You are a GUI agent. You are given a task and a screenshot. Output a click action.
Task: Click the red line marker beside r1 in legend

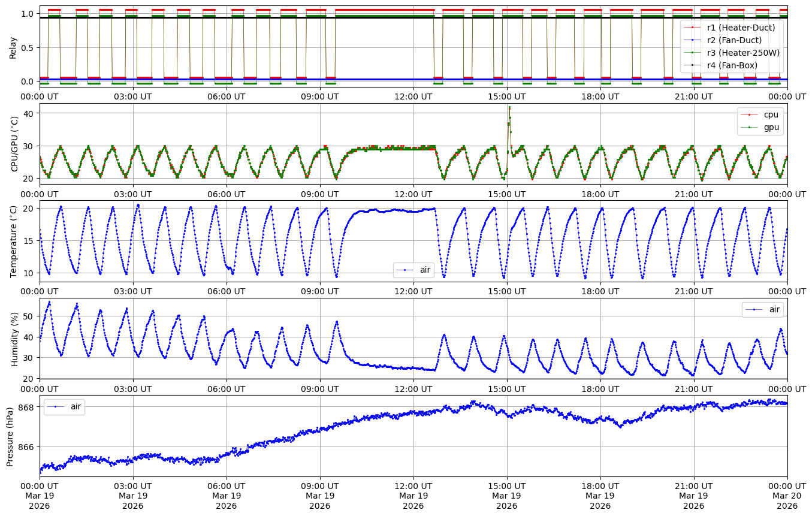point(694,28)
